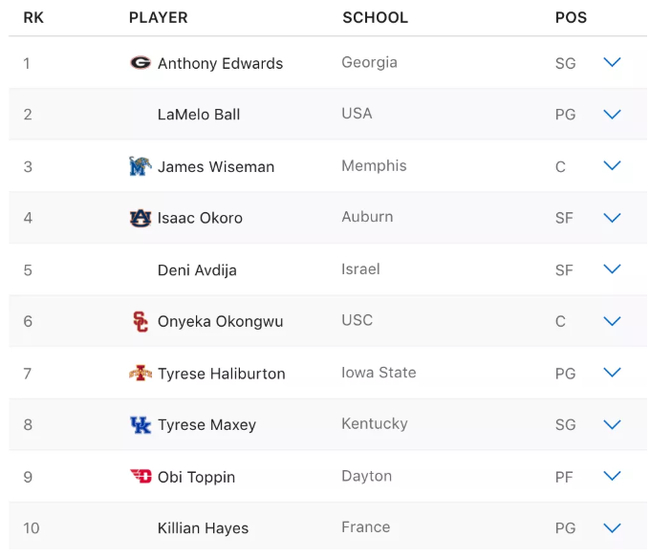The height and width of the screenshot is (557, 650).
Task: Expand LaMelo Ball row chevron
Action: [612, 114]
